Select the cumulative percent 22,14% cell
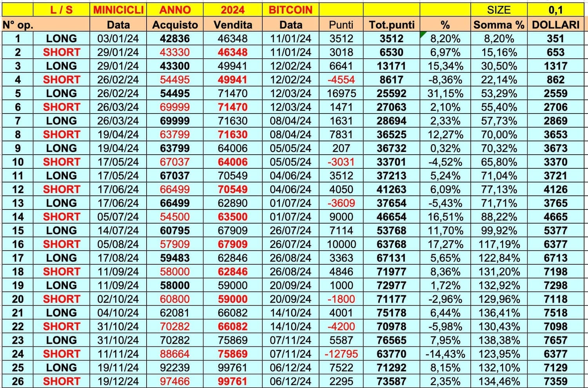This screenshot has height=388, width=588. pos(499,79)
